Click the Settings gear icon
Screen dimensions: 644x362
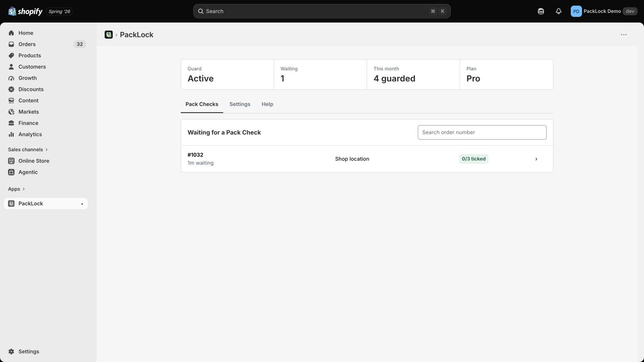click(x=11, y=352)
